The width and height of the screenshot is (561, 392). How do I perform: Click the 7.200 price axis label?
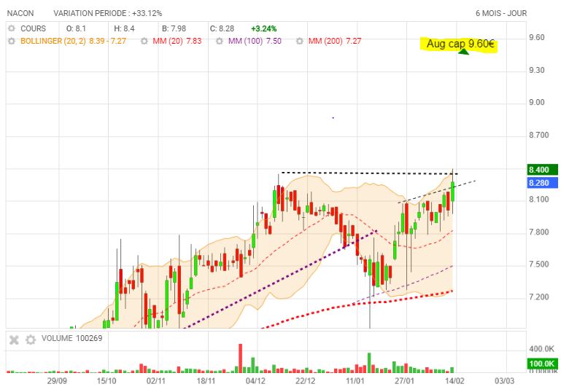pyautogui.click(x=539, y=297)
